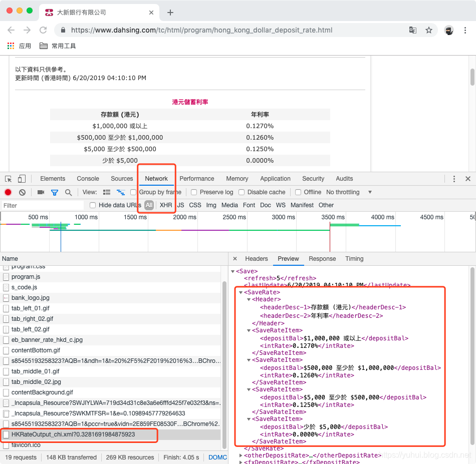Screen dimensions: 476x464
Task: Open the Audits panel
Action: [x=344, y=179]
